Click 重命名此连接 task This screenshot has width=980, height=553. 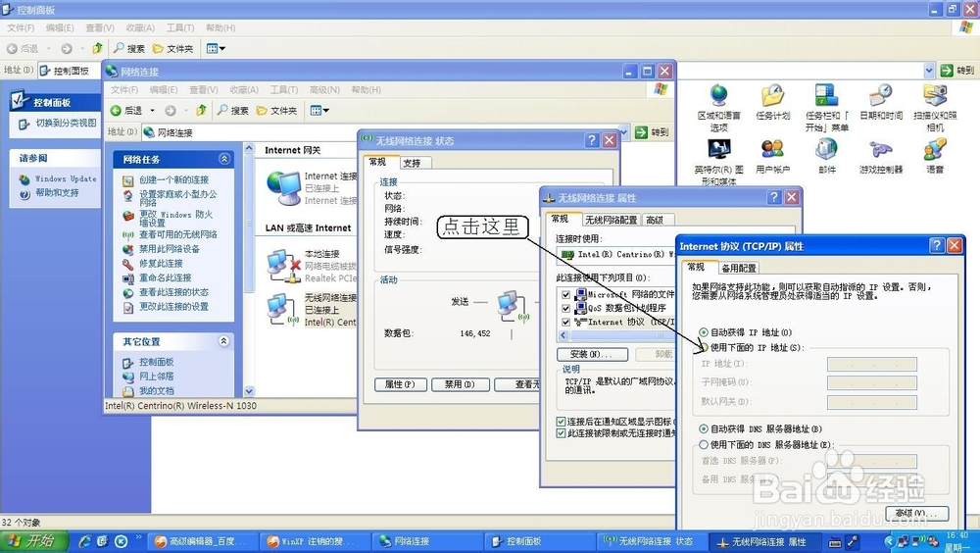pyautogui.click(x=165, y=277)
